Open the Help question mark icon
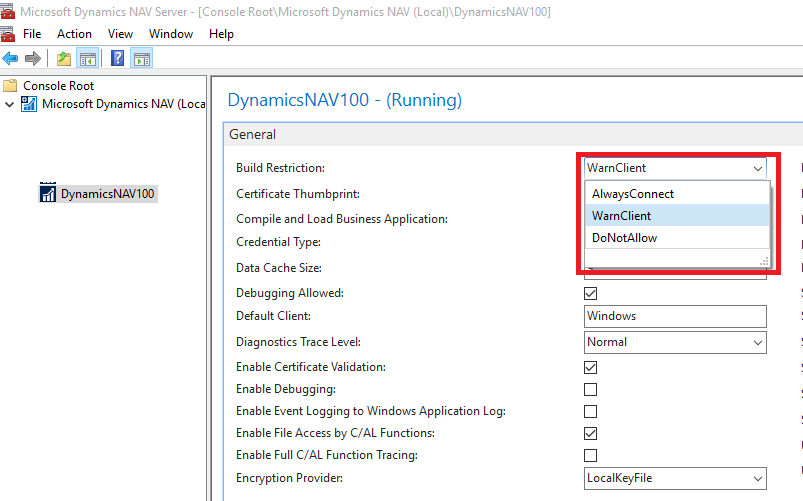Image resolution: width=803 pixels, height=501 pixels. 117,58
